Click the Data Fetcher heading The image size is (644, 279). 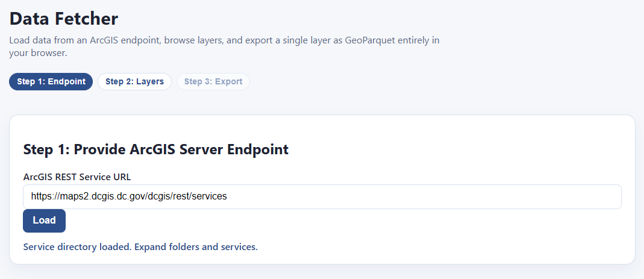pyautogui.click(x=64, y=19)
